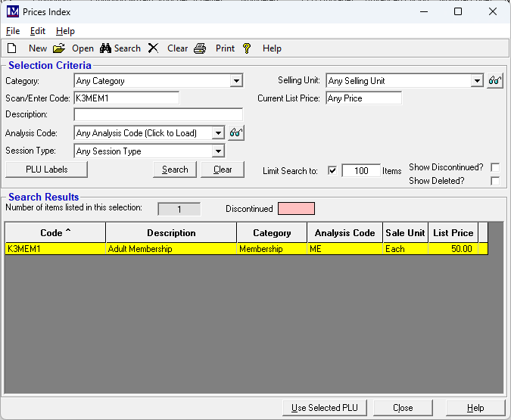Image resolution: width=511 pixels, height=420 pixels.
Task: Click the limit items field showing 100
Action: point(361,171)
